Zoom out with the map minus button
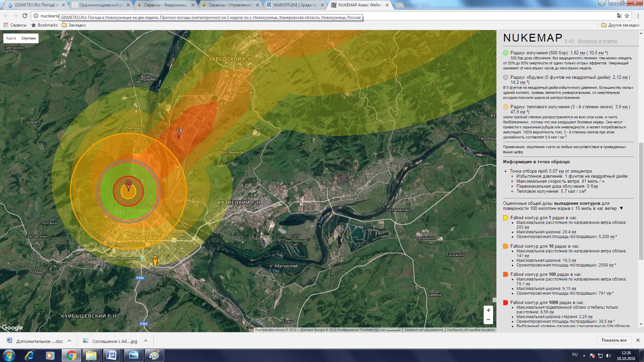Image resolution: width=644 pixels, height=362 pixels. pyautogui.click(x=488, y=320)
